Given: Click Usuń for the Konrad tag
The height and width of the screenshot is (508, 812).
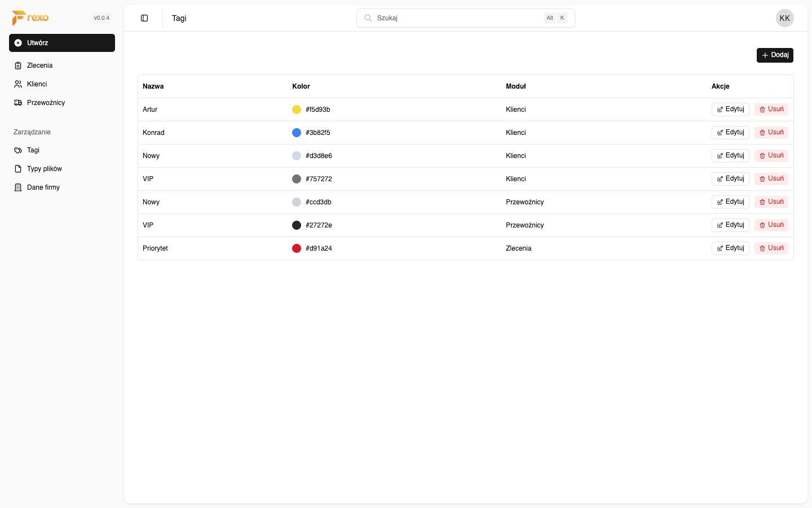Looking at the screenshot, I should tap(771, 132).
